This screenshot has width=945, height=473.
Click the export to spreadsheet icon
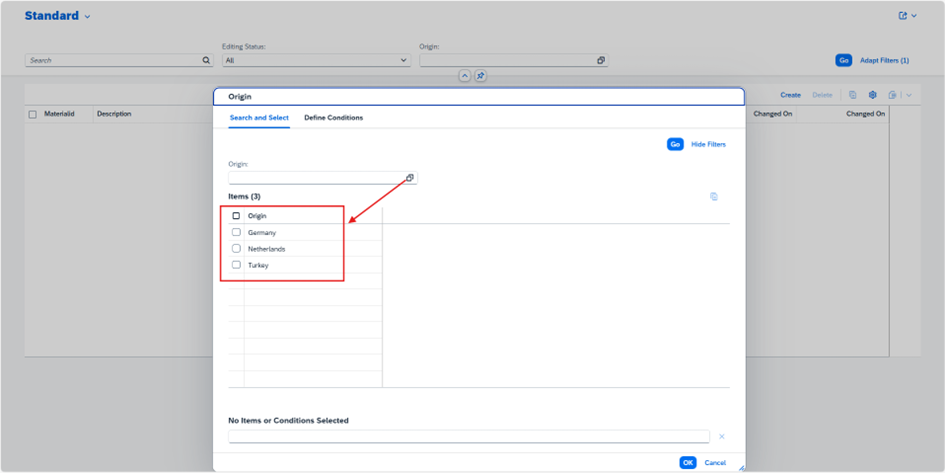(x=892, y=95)
